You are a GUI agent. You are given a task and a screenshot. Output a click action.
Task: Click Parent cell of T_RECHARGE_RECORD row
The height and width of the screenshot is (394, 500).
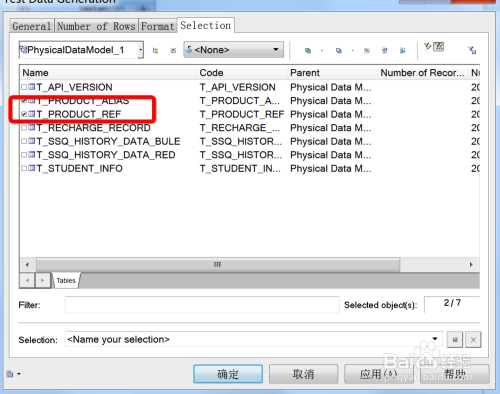(x=330, y=128)
